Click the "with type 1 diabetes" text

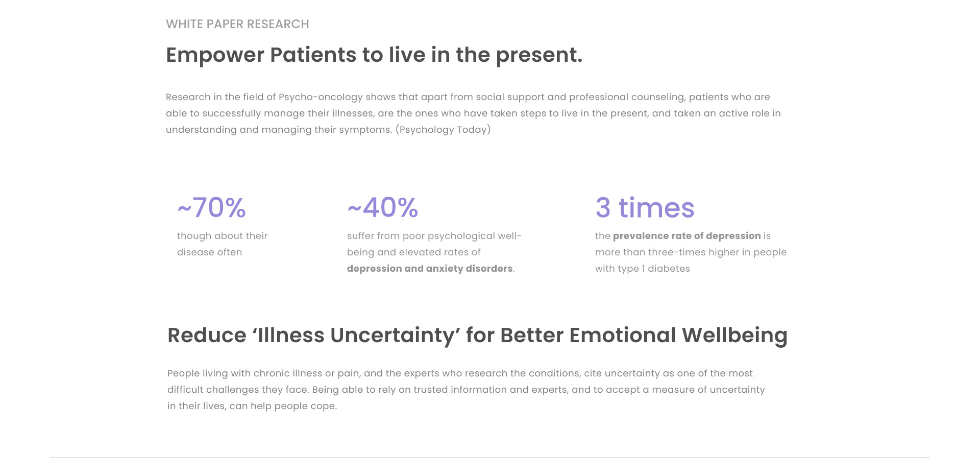point(642,269)
